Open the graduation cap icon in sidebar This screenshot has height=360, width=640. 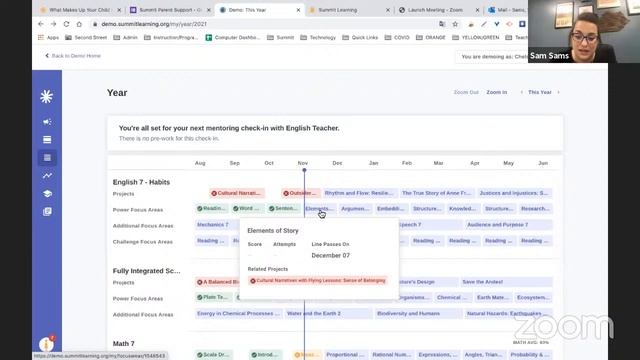pyautogui.click(x=47, y=193)
